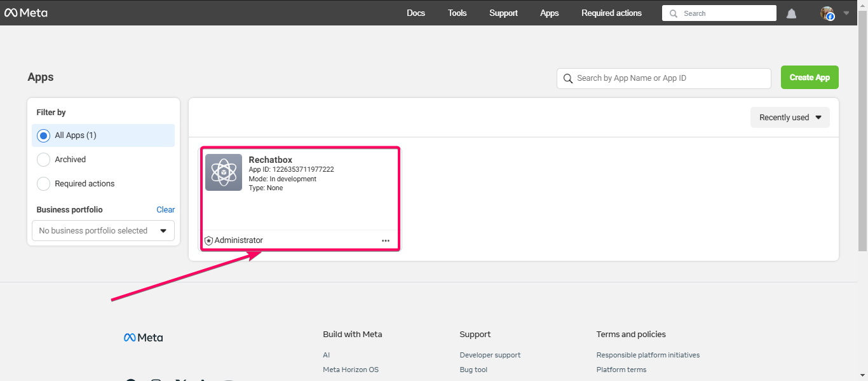The width and height of the screenshot is (868, 381).
Task: Open the Recently used sort dropdown
Action: coord(790,117)
